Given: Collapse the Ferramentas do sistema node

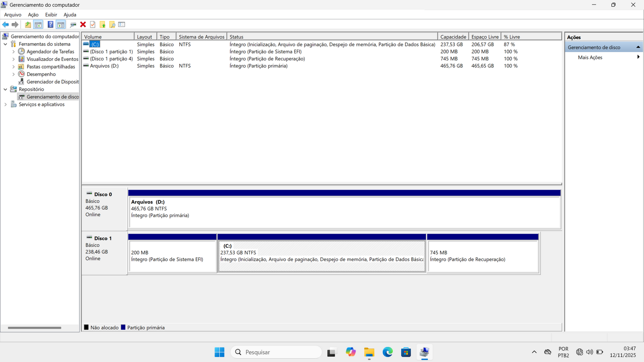Looking at the screenshot, I should tap(5, 44).
